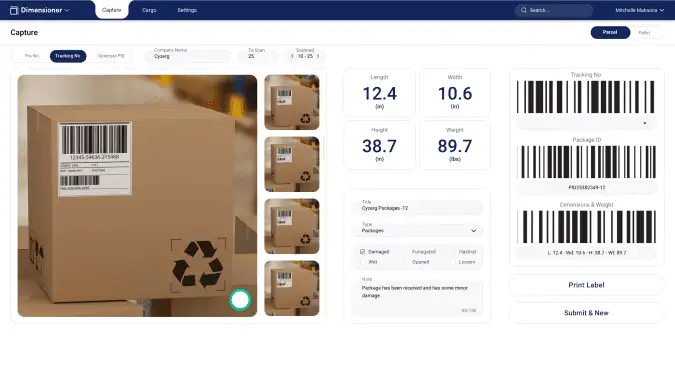Choose the Generate PID option
The width and height of the screenshot is (675, 373).
111,56
